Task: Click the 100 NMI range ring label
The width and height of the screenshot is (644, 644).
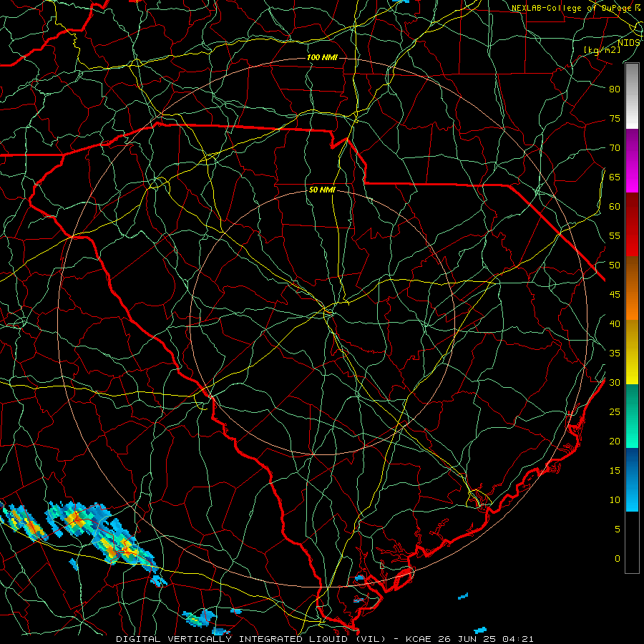Action: click(x=322, y=57)
